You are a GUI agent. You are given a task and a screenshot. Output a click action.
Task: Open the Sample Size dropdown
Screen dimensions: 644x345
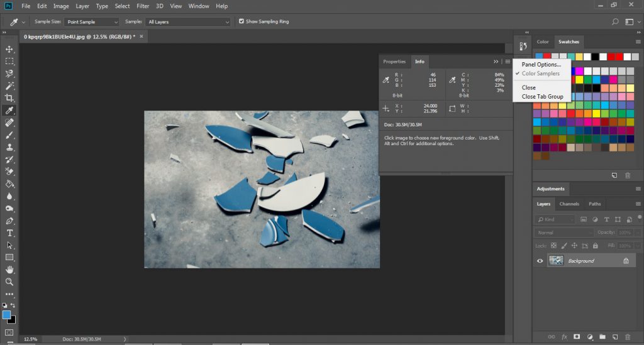(91, 21)
